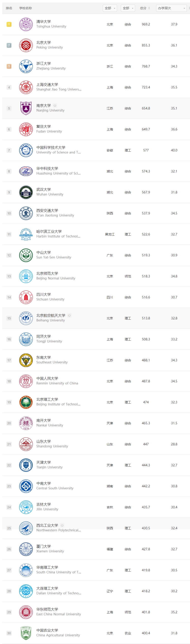Click the Wuhan University logo
Viewport: 190px width, 644px height.
click(26, 192)
